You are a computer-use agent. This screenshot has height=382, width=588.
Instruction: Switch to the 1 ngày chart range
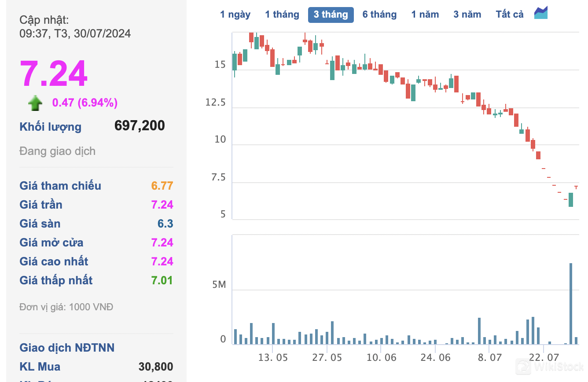pyautogui.click(x=235, y=15)
